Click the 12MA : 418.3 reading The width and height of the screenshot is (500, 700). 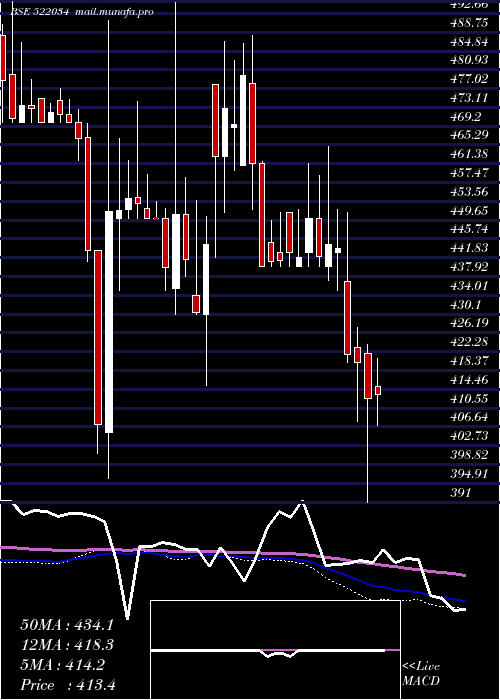67,645
